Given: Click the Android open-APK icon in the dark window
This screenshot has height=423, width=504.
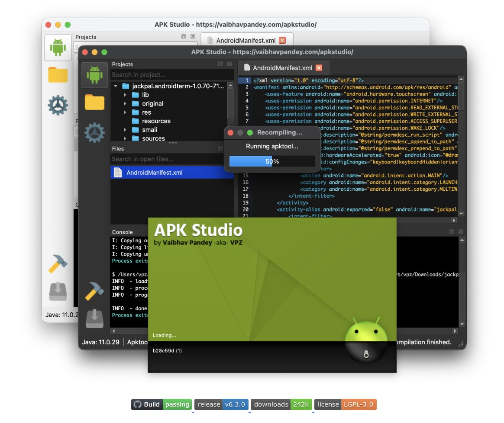Looking at the screenshot, I should [x=94, y=75].
